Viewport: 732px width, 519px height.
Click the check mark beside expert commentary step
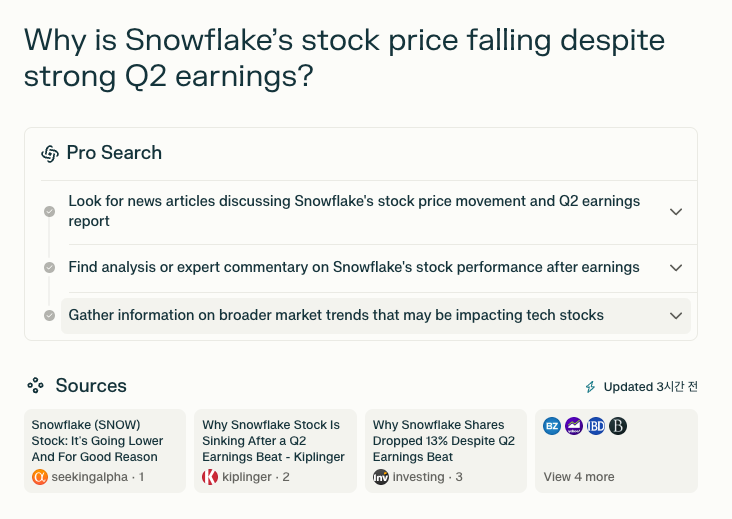pos(49,267)
